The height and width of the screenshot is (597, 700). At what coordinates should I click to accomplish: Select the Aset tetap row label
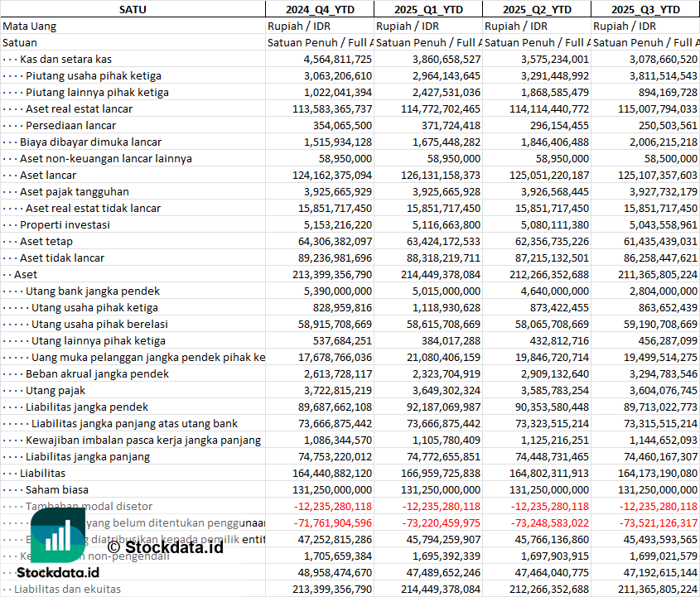click(48, 242)
